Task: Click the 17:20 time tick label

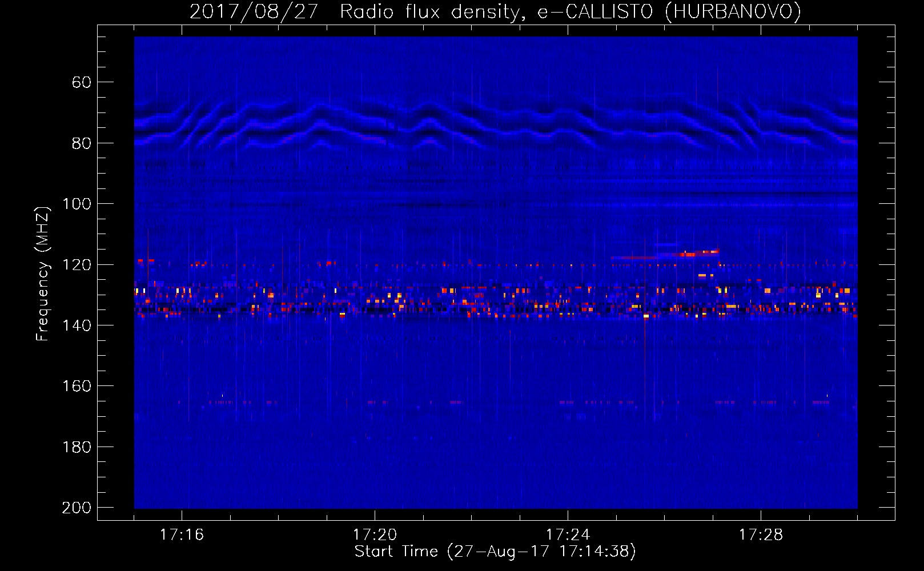Action: pos(375,534)
